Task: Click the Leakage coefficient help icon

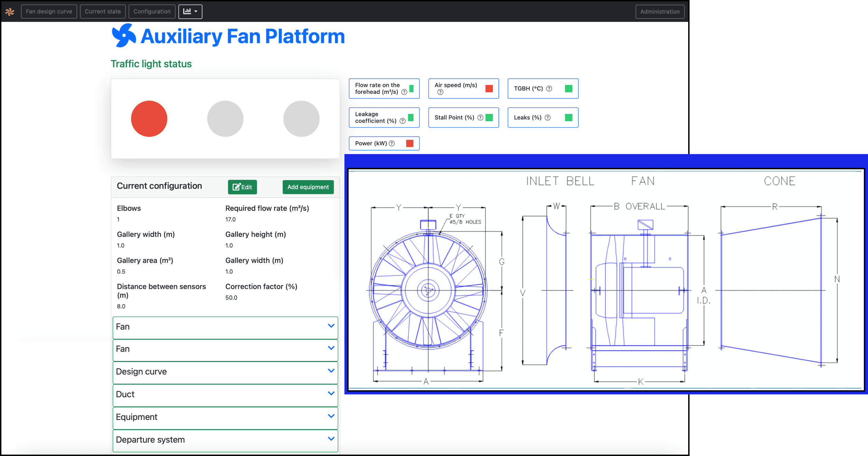Action: [x=403, y=121]
